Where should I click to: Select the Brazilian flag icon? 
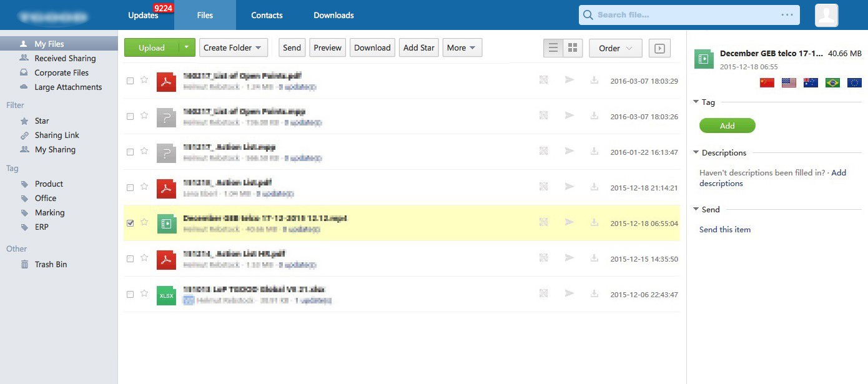[x=832, y=82]
